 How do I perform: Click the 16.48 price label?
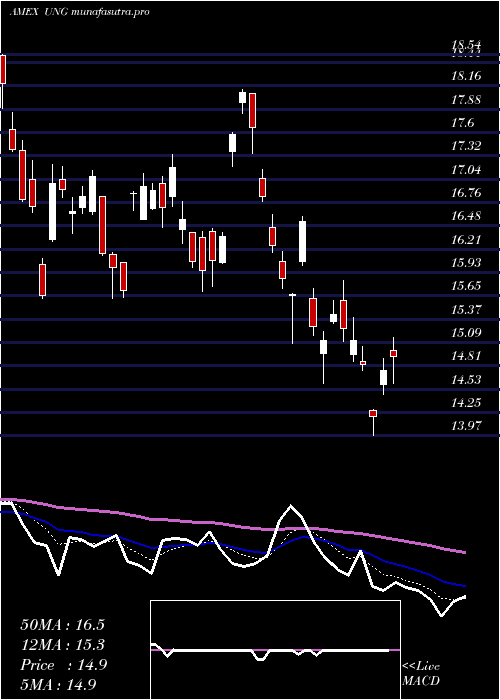(466, 216)
